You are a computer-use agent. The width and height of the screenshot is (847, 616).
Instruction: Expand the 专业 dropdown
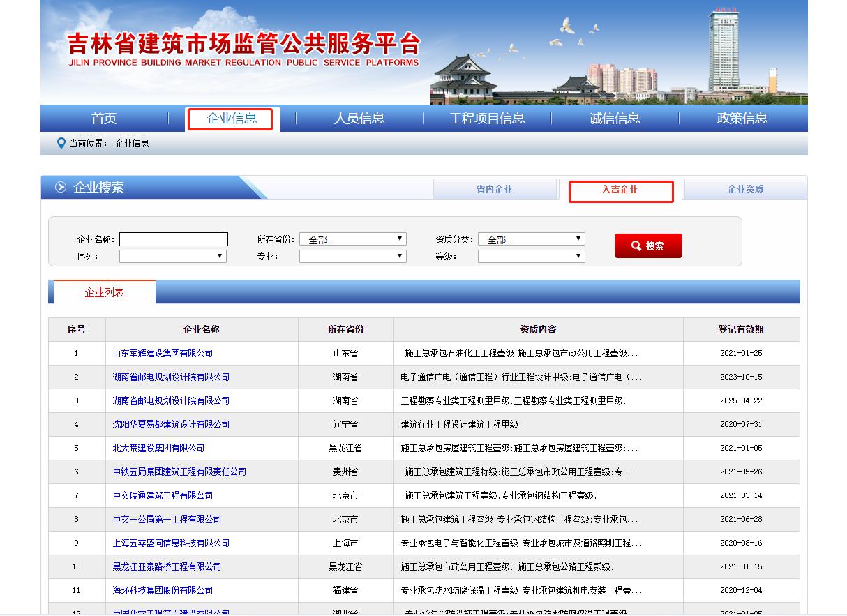point(352,256)
